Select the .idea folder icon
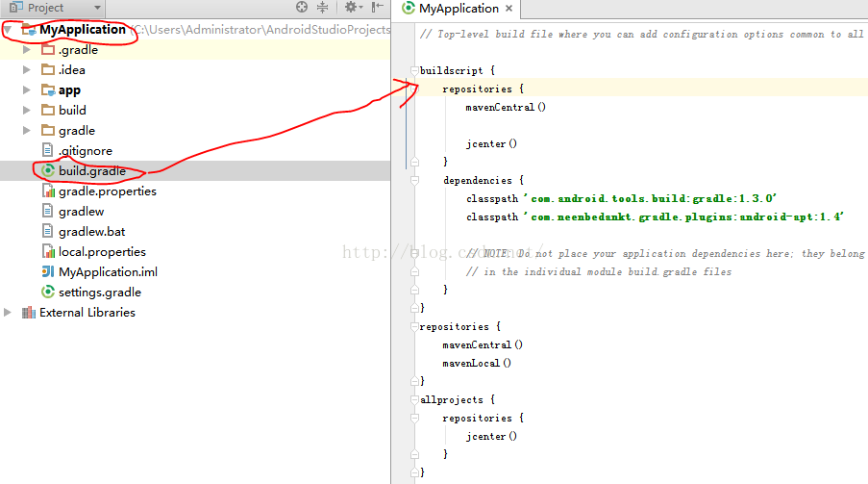868x484 pixels. 48,70
